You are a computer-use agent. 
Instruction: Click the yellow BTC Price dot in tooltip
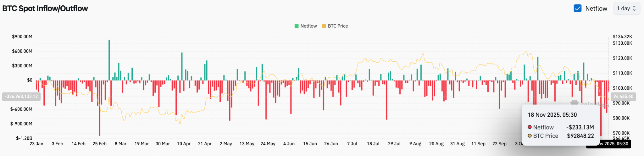(530, 136)
